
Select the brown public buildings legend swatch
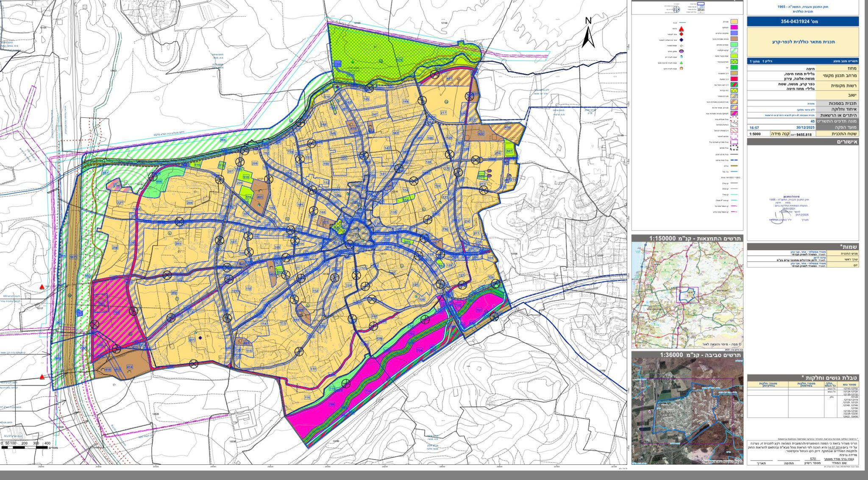coord(734,39)
